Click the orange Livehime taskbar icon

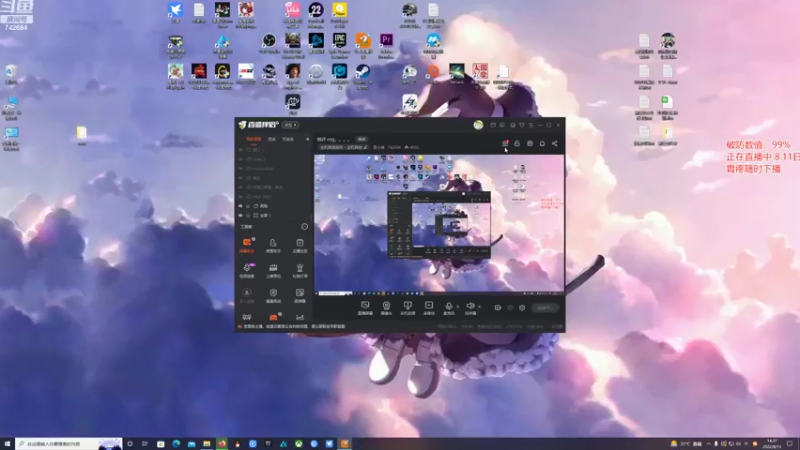(345, 444)
